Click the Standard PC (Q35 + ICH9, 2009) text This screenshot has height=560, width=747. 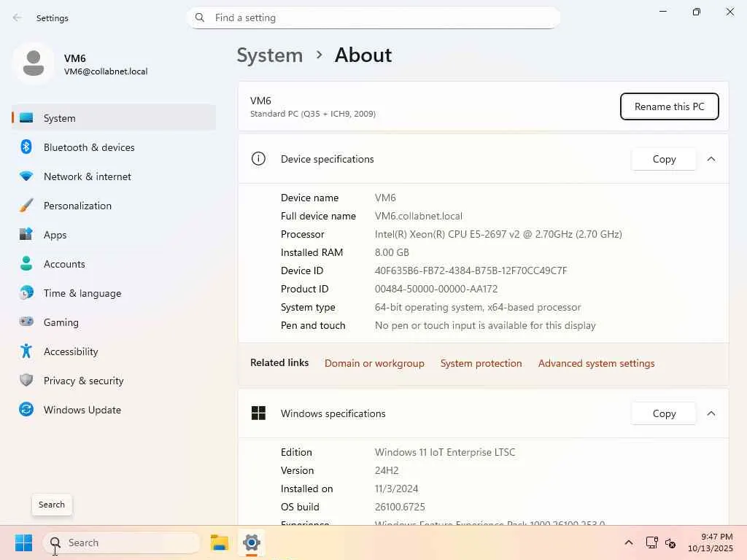point(312,114)
